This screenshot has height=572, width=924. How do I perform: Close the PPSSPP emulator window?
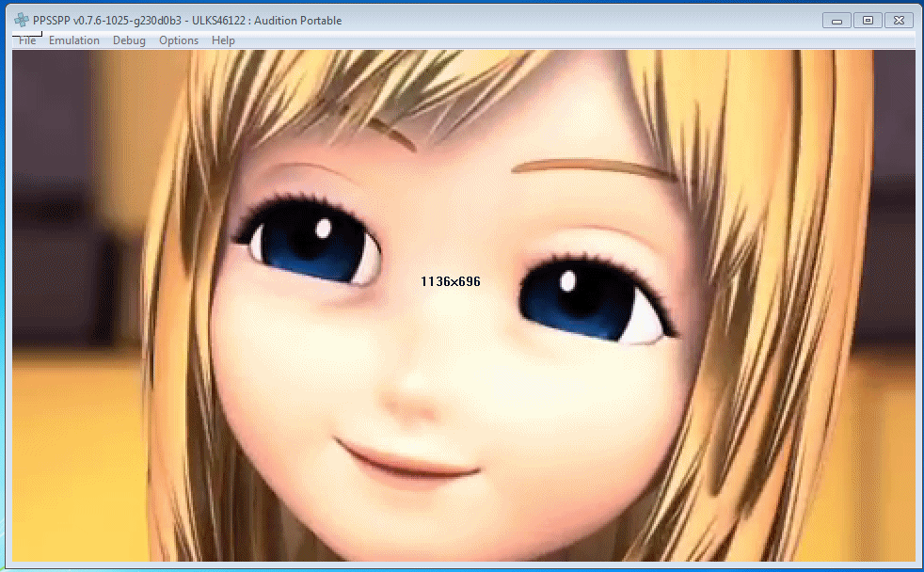(x=899, y=20)
